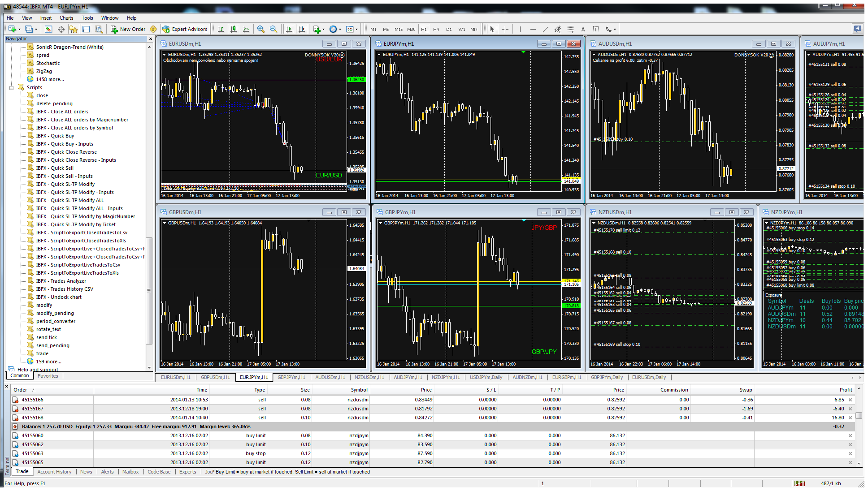Viewport: 868px width, 491px height.
Task: Select the Fibonacci retracement tool
Action: [x=570, y=29]
